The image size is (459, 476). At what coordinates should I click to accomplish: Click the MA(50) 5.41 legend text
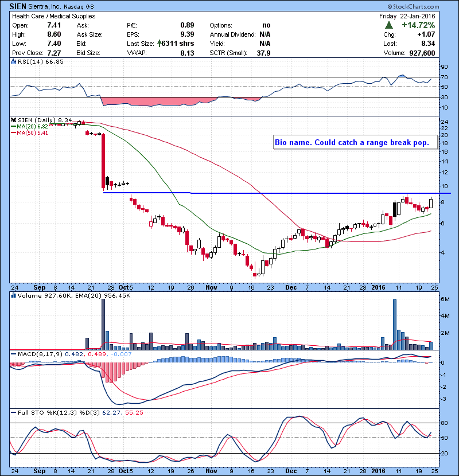point(33,133)
